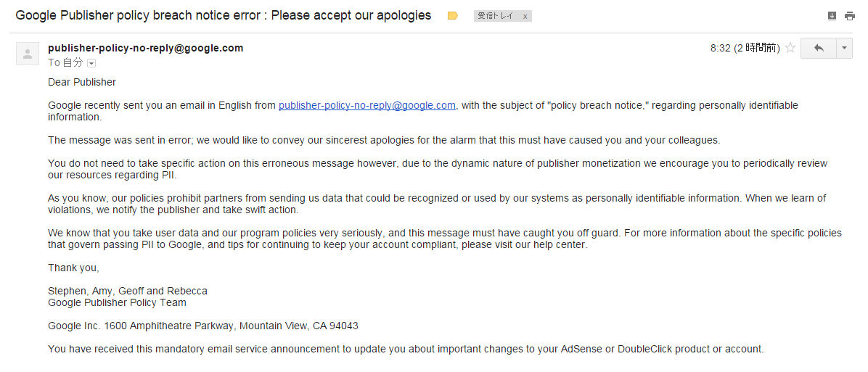The width and height of the screenshot is (868, 372).
Task: Click "To 自分" recipient text
Action: pos(65,62)
